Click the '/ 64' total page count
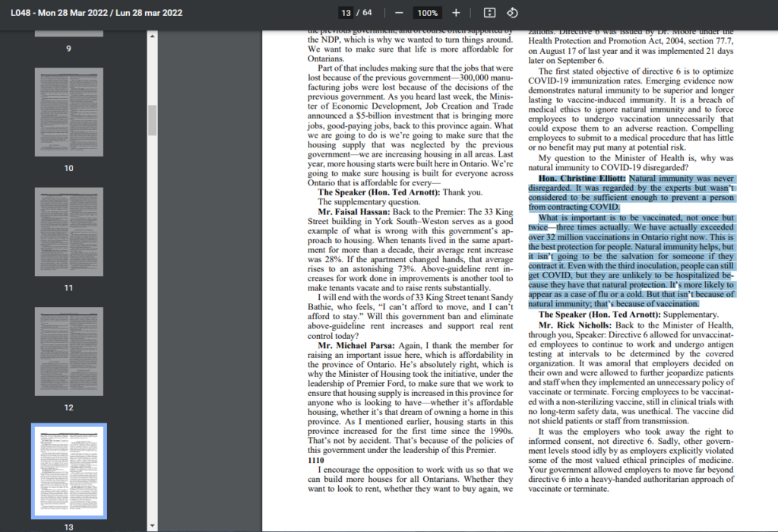The width and height of the screenshot is (778, 532). [364, 13]
